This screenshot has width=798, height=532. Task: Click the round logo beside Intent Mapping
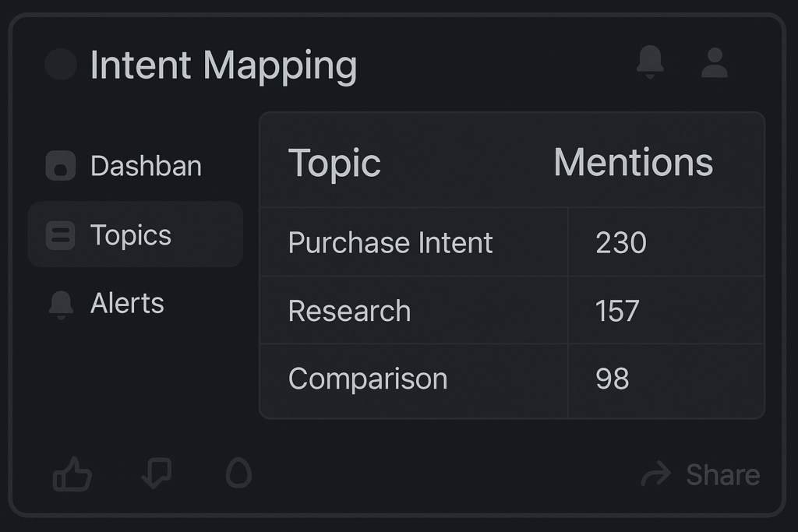pyautogui.click(x=61, y=65)
